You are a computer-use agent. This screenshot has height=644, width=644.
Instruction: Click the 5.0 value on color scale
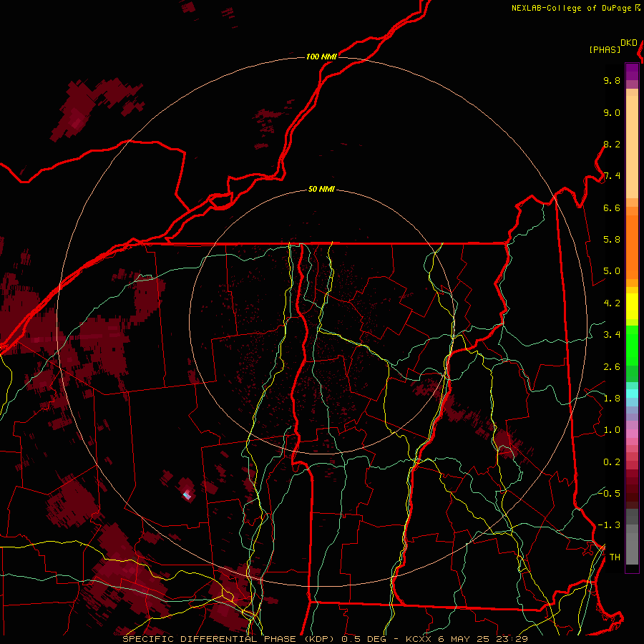[612, 271]
